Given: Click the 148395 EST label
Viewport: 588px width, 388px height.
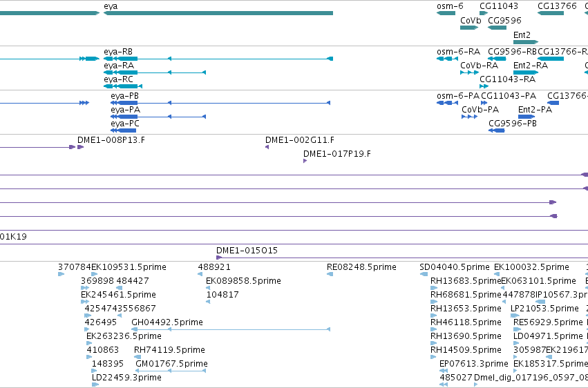Looking at the screenshot, I should [108, 364].
